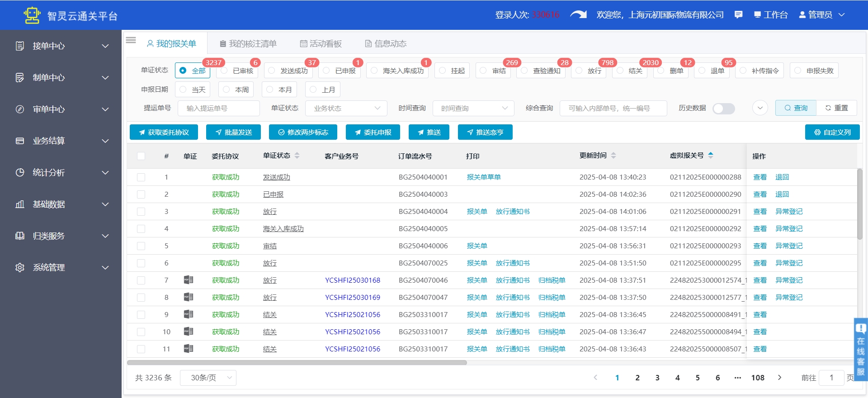The width and height of the screenshot is (868, 398).
Task: Sort by 更新时间 column arrows
Action: click(x=613, y=156)
